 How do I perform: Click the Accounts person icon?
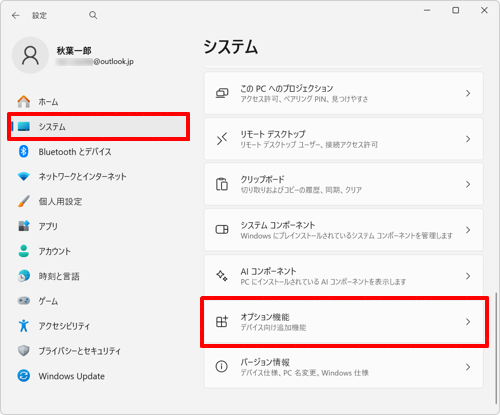tap(24, 251)
